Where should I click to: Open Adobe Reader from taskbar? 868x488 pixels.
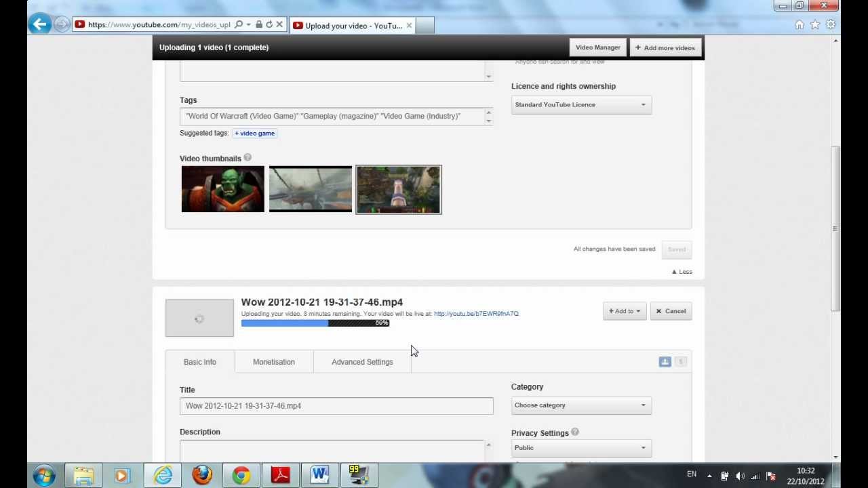coord(281,475)
